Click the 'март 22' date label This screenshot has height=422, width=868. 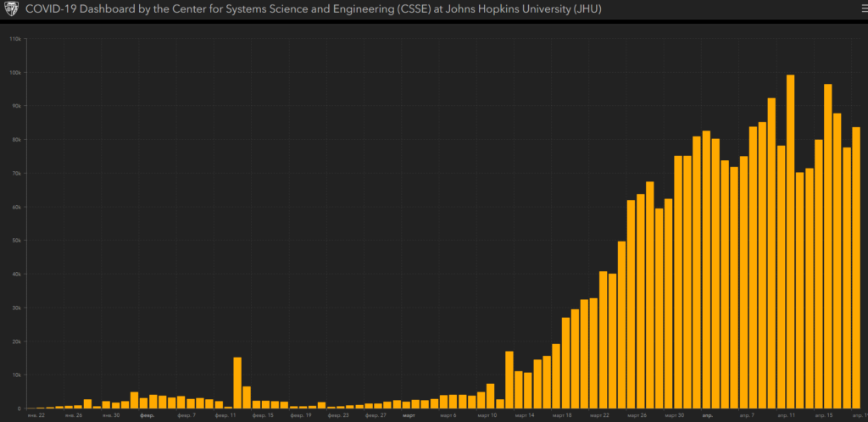coord(600,415)
